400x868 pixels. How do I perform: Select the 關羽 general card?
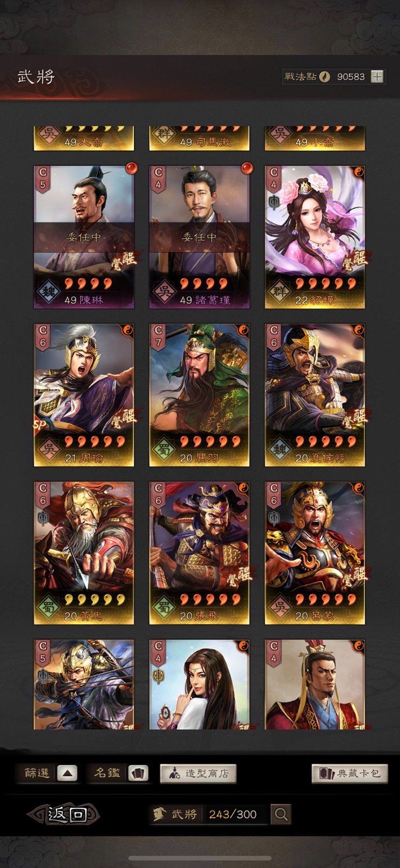199,395
